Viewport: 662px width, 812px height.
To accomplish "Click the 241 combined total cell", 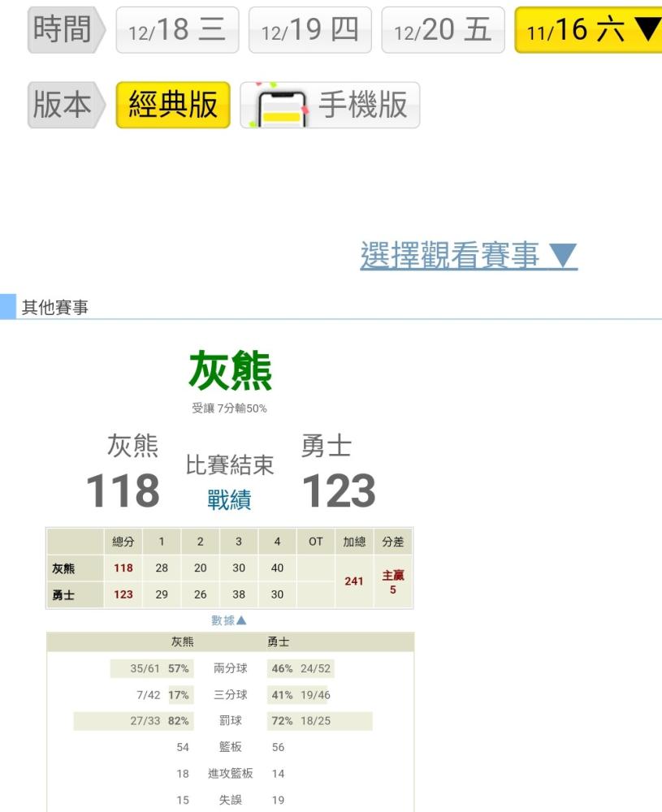I will click(x=354, y=581).
